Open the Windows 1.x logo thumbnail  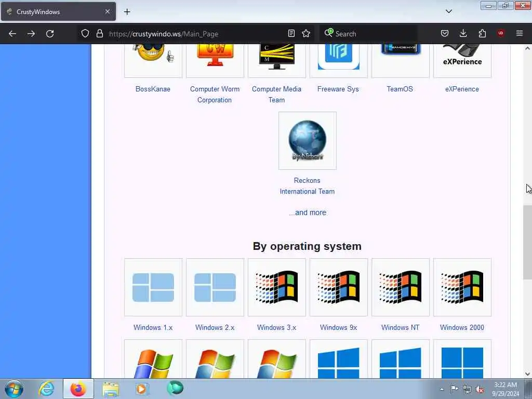(x=153, y=287)
